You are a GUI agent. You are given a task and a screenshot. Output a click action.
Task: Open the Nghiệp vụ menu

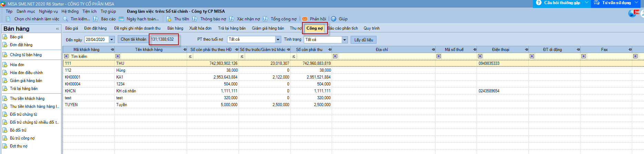48,11
